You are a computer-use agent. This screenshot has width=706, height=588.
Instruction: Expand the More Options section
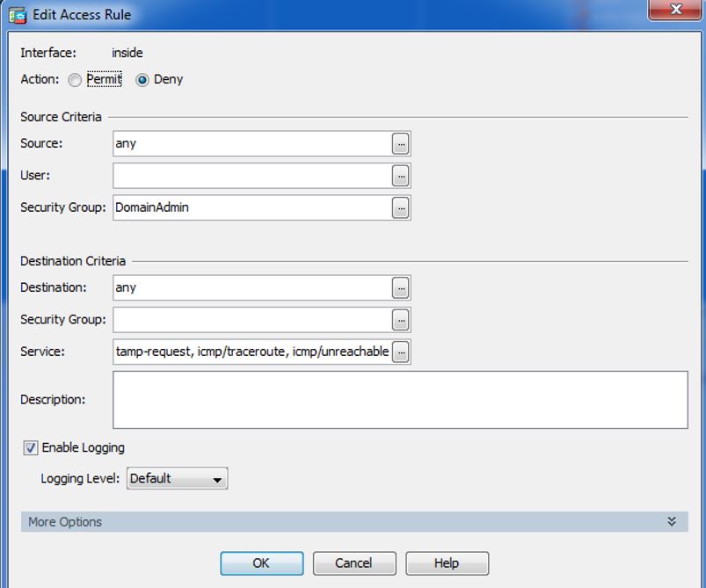tap(354, 522)
